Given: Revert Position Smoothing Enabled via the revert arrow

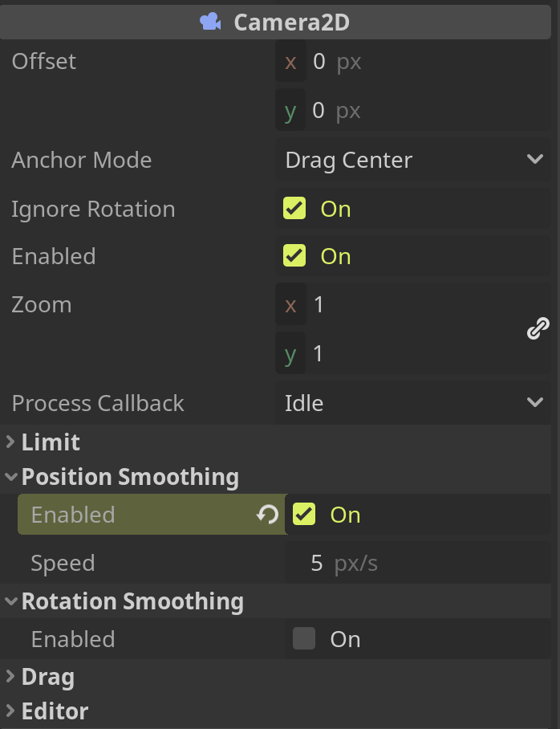Looking at the screenshot, I should 266,515.
